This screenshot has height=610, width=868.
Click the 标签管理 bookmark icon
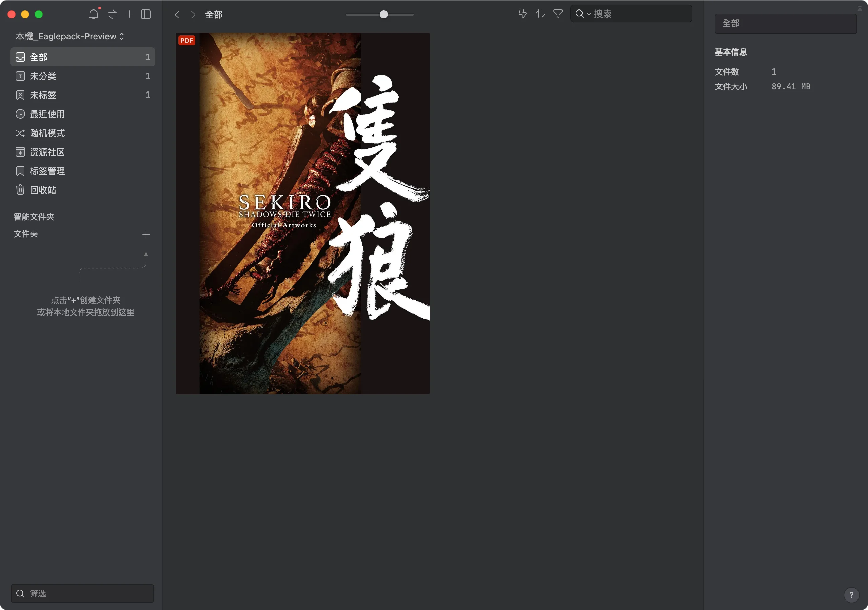click(x=20, y=171)
